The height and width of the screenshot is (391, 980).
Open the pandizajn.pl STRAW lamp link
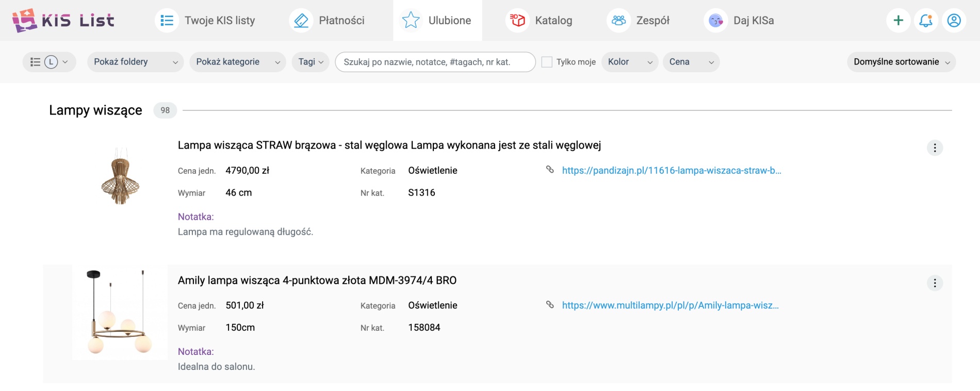(x=671, y=171)
